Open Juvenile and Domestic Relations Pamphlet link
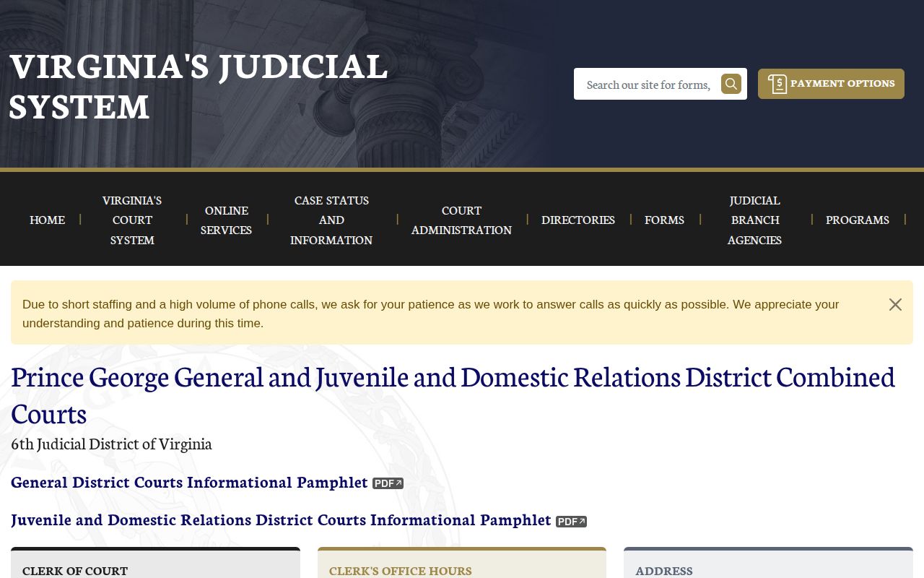Viewport: 924px width, 578px height. click(x=281, y=519)
